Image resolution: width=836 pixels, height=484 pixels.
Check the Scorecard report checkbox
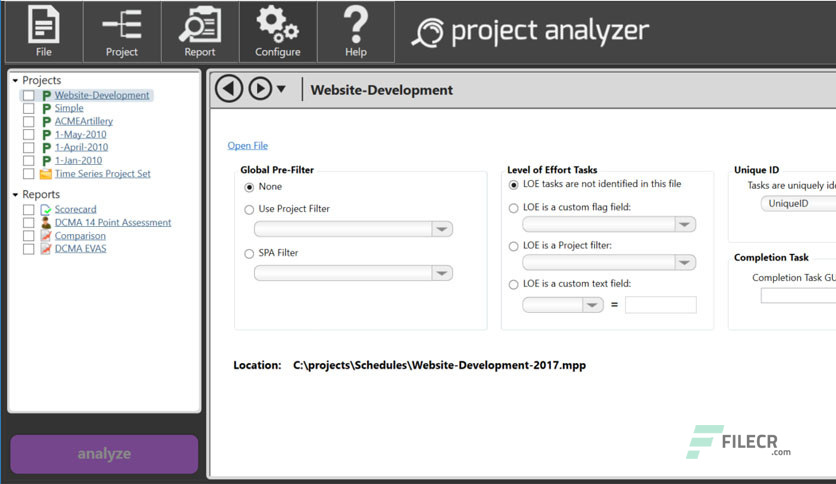[29, 209]
